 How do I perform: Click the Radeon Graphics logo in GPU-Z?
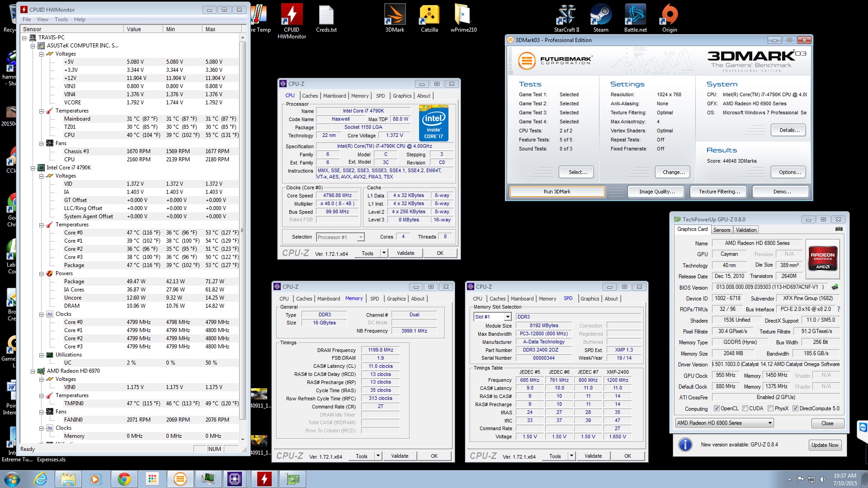(x=822, y=258)
